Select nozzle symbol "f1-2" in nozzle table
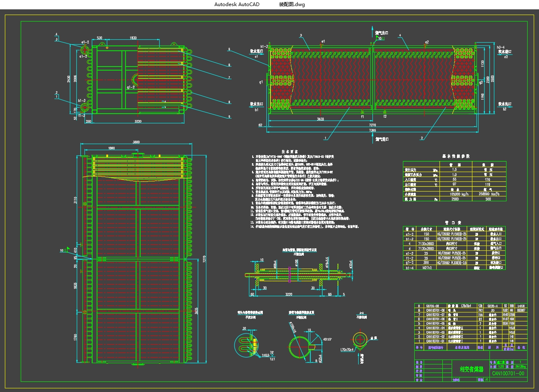Image resolution: width=539 pixels, height=392 pixels. tap(410, 258)
